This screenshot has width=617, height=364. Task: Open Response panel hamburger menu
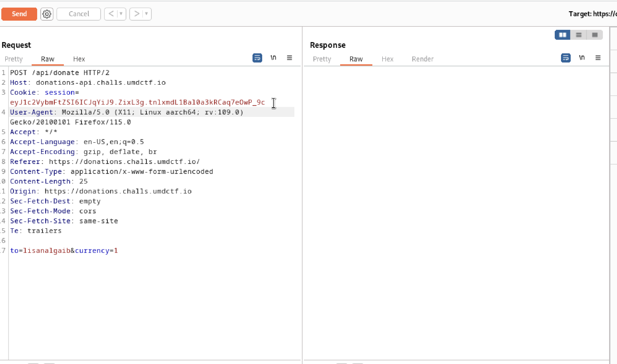pyautogui.click(x=598, y=58)
